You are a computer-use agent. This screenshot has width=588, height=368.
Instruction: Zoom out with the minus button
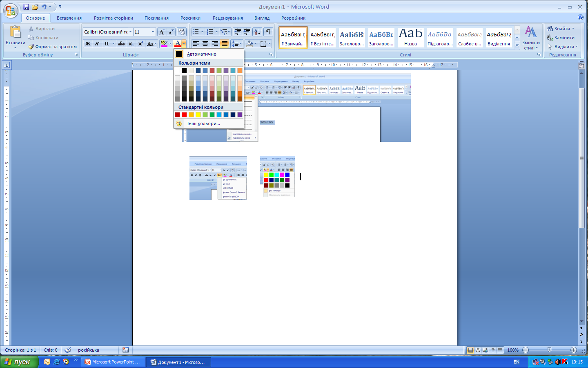pos(526,350)
